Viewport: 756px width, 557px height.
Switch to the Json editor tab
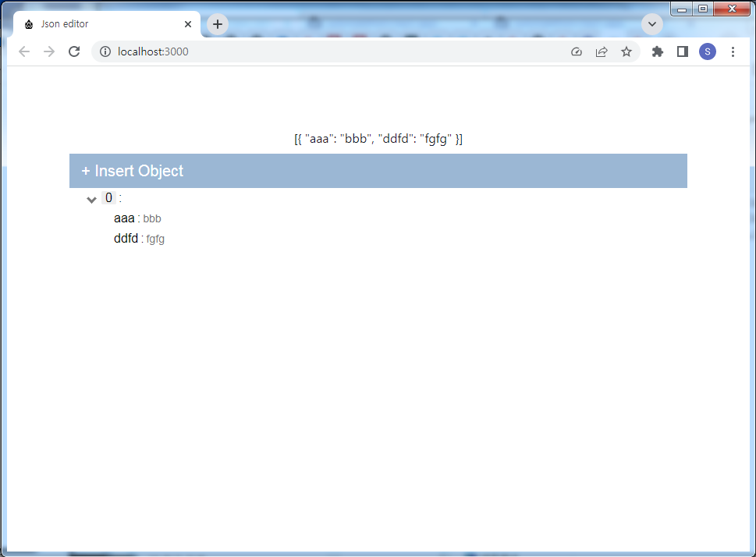[x=94, y=24]
